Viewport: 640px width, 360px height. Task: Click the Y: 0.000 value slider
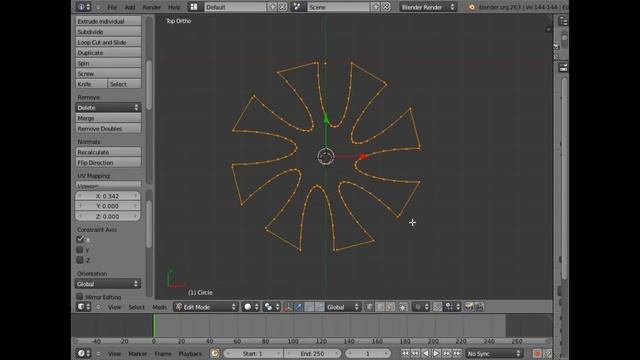coord(108,206)
